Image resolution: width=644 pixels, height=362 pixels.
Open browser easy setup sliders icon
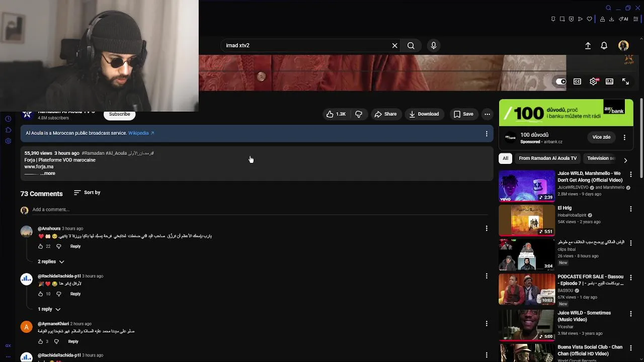point(636,19)
